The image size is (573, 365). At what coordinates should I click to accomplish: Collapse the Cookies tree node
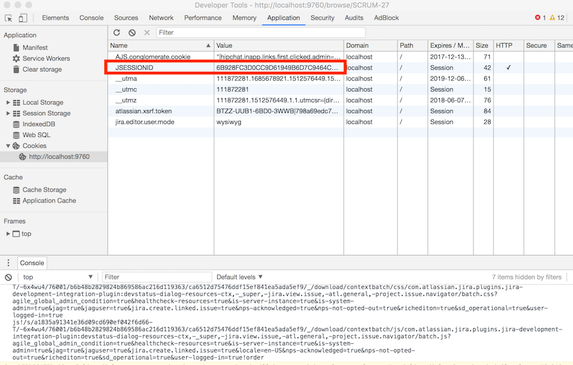pyautogui.click(x=8, y=146)
